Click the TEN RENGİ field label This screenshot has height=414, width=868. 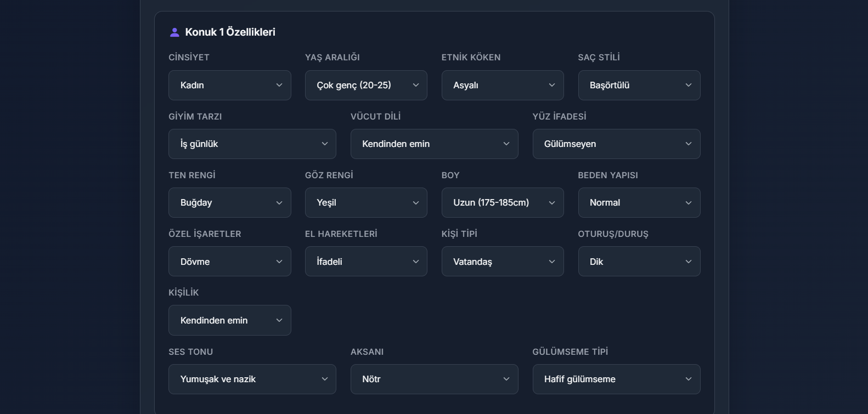192,175
